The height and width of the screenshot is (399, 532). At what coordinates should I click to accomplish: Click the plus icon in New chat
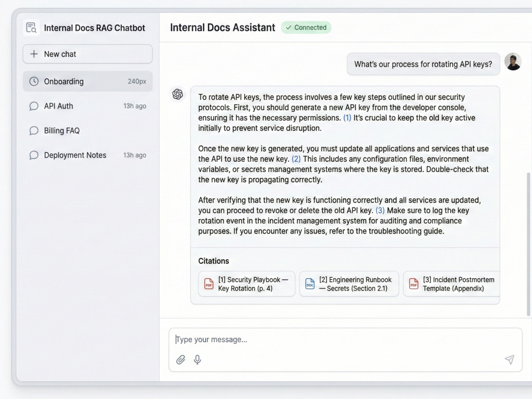click(34, 54)
